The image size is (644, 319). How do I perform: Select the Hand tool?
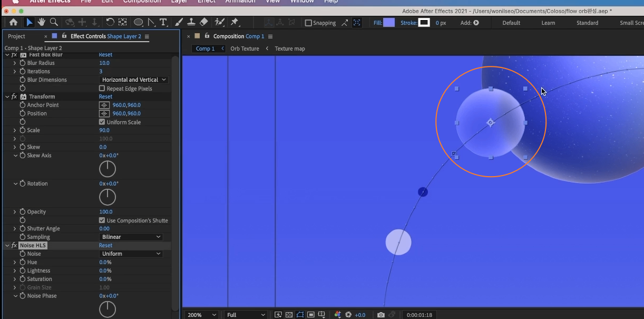click(42, 22)
